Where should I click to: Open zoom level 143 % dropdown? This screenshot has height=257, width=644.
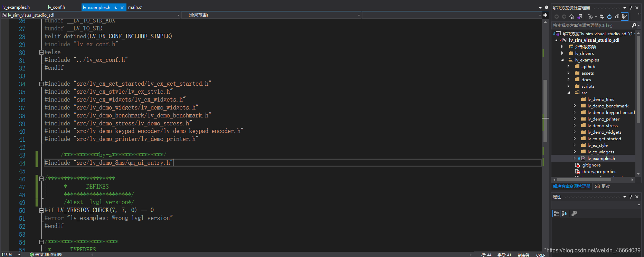(19, 255)
